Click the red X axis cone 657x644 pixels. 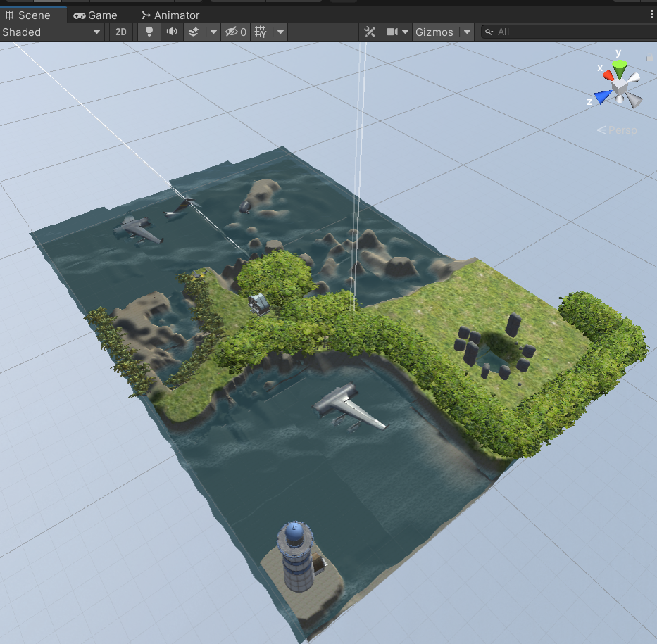tap(608, 75)
